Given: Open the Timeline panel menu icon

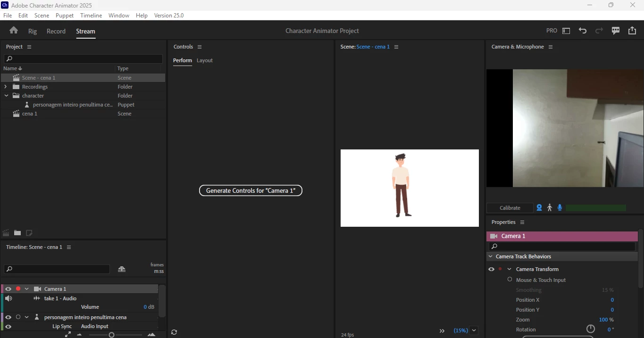Looking at the screenshot, I should coord(69,247).
